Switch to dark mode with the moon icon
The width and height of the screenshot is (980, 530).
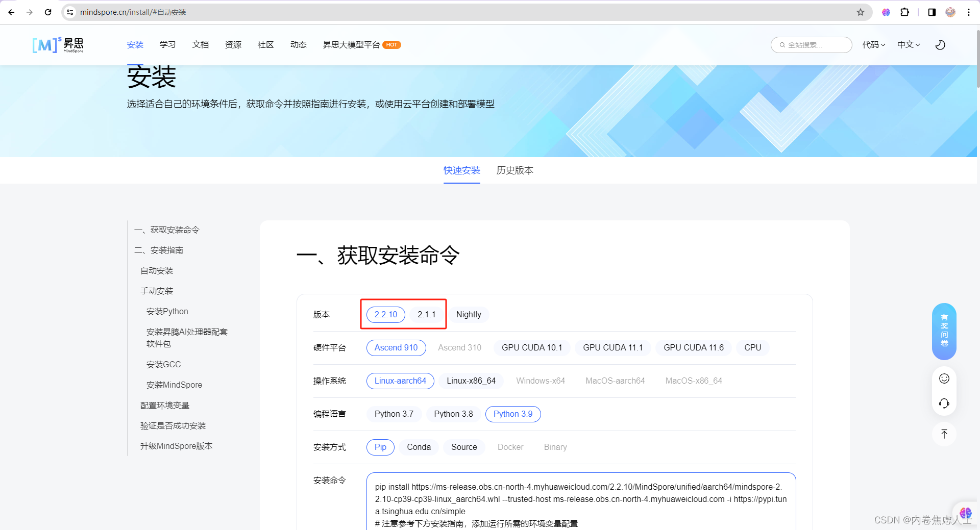coord(940,45)
